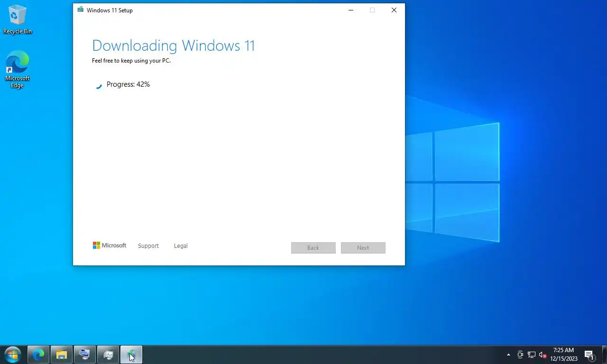Open network status tray icon

coord(532,355)
